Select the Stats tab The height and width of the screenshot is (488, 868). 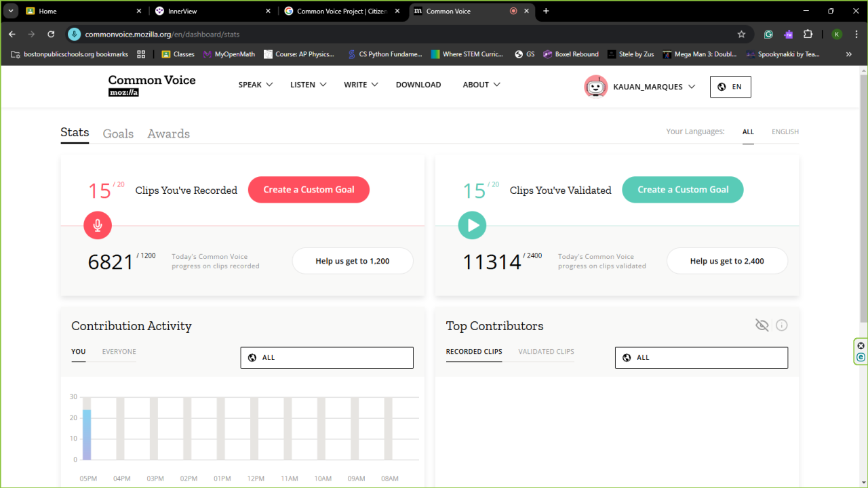click(x=75, y=132)
